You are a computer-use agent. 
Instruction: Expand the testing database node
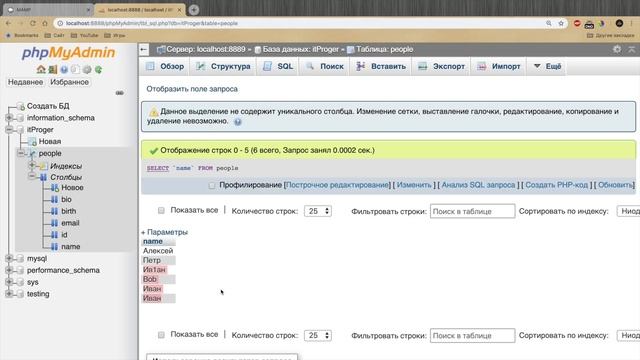(x=9, y=293)
